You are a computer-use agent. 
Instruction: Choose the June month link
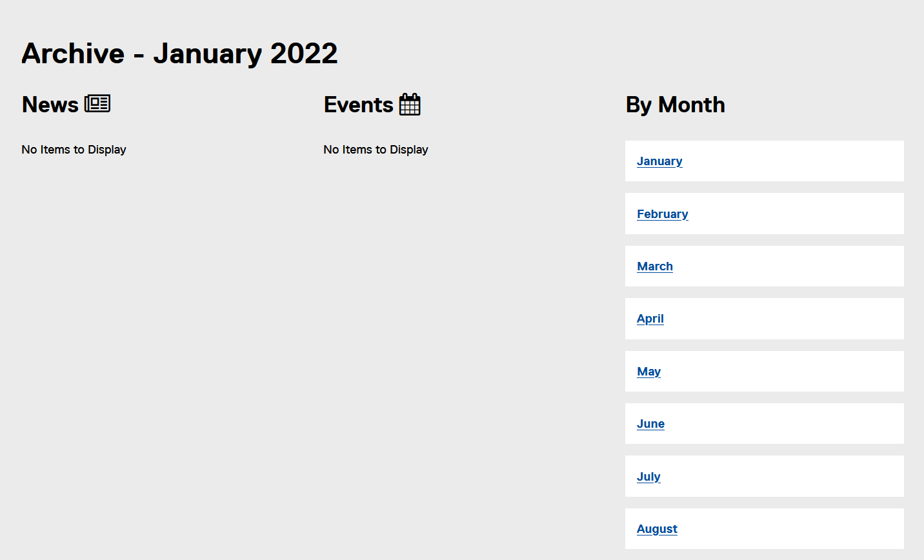click(x=650, y=424)
